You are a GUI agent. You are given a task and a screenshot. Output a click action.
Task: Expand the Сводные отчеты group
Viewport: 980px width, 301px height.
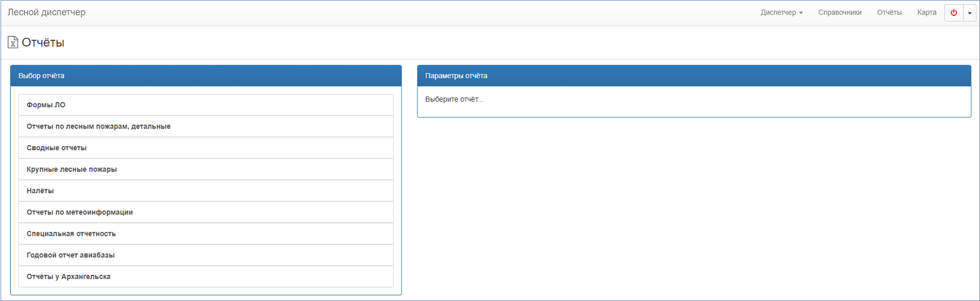206,148
